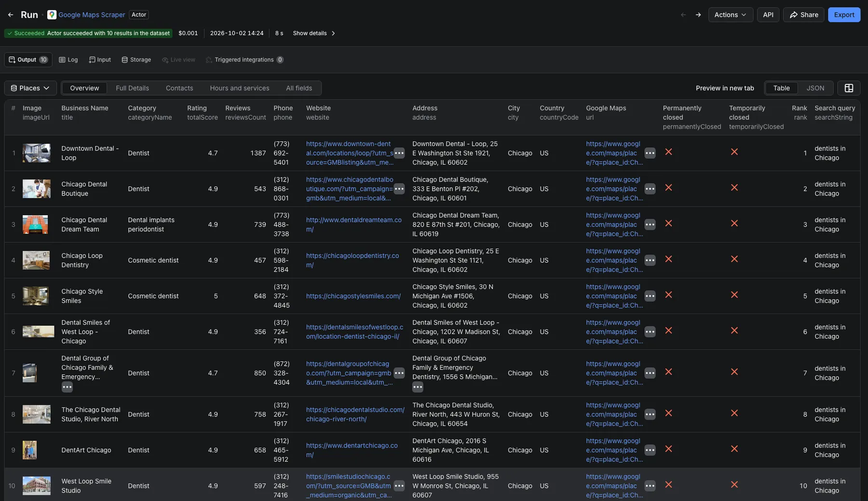Open the Places dataset dropdown
Screen dimensions: 868x501
tap(30, 88)
